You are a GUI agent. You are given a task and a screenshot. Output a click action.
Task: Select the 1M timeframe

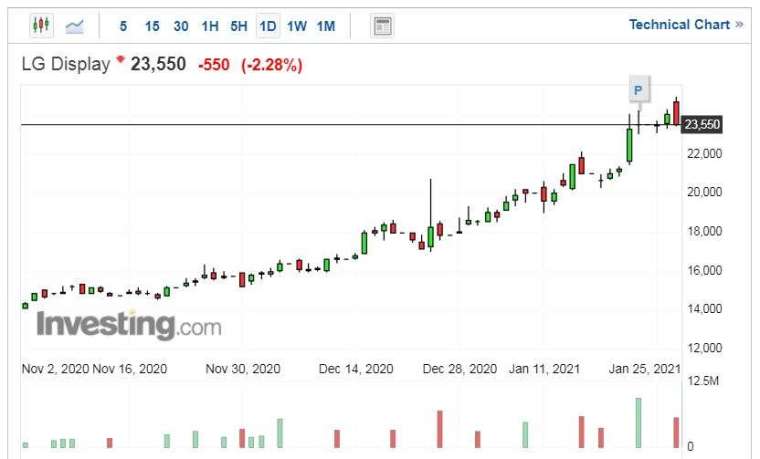tap(326, 26)
